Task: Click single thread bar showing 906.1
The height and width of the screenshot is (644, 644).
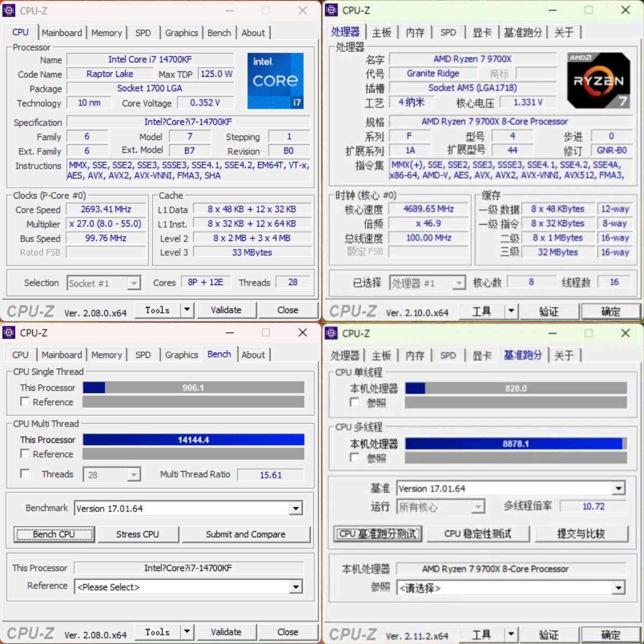Action: [x=193, y=387]
